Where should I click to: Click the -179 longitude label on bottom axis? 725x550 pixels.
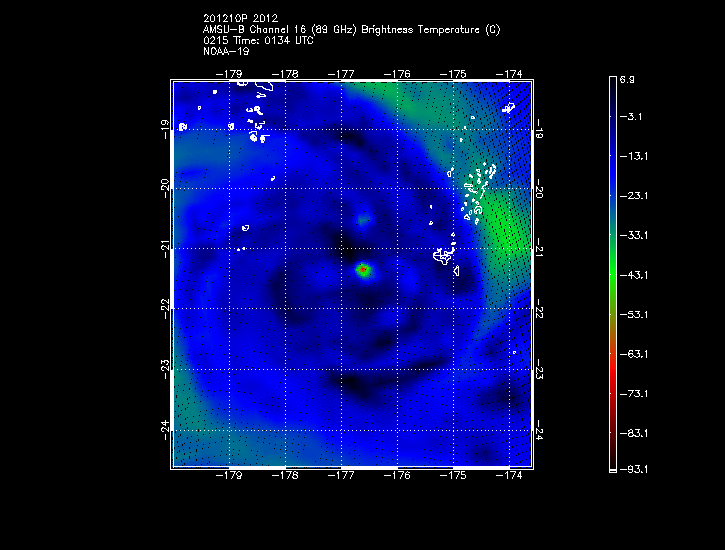pos(232,477)
